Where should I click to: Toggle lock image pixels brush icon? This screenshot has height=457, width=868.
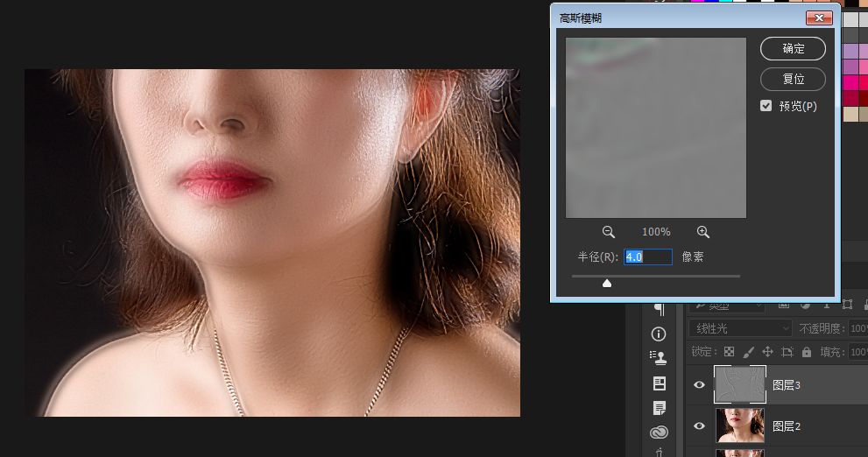(x=748, y=352)
